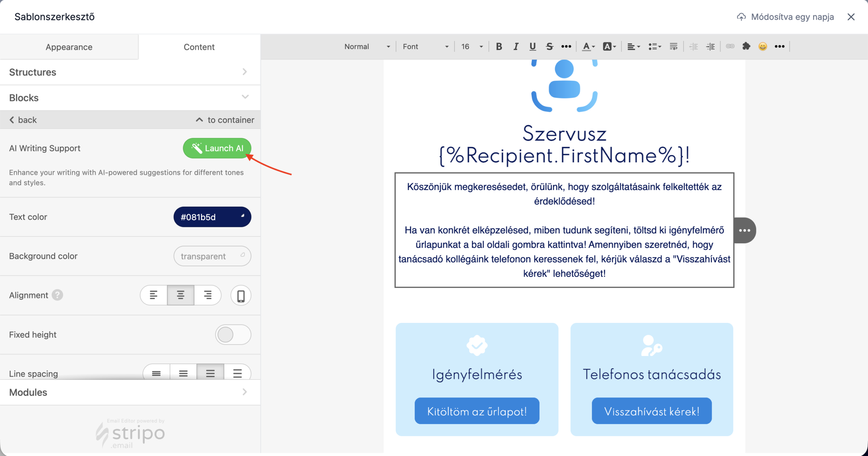Open the bulleted list options
The image size is (868, 456).
(654, 46)
